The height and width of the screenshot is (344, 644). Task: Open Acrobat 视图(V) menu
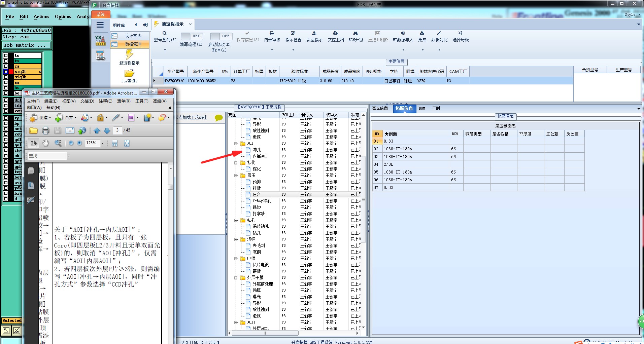click(69, 101)
